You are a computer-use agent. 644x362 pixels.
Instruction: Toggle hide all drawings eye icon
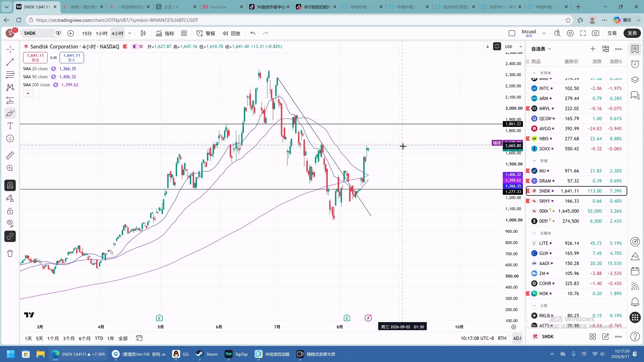point(10,224)
